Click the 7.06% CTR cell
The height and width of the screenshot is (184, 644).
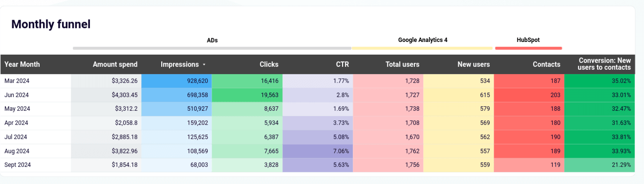318,151
